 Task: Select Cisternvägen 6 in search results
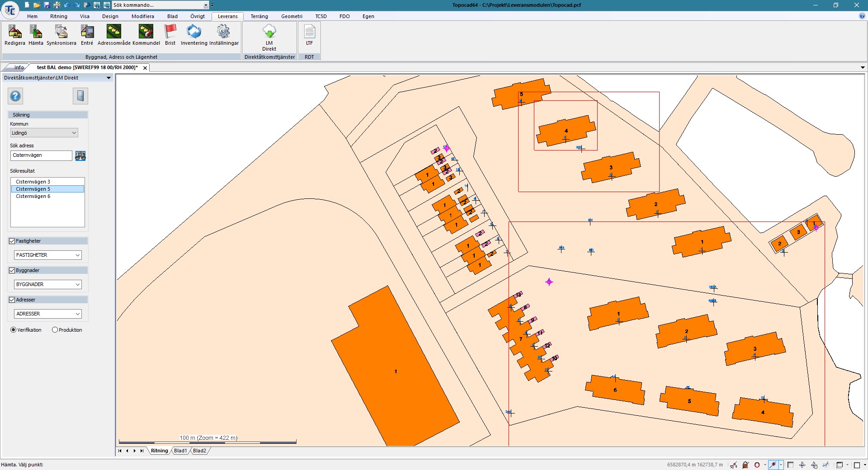pyautogui.click(x=33, y=197)
